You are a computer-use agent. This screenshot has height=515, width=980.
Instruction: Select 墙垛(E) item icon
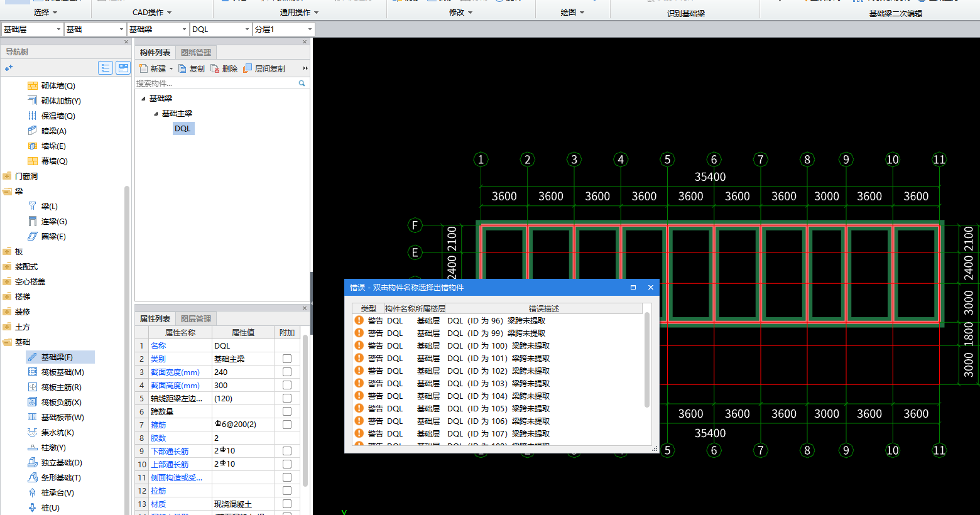[33, 146]
